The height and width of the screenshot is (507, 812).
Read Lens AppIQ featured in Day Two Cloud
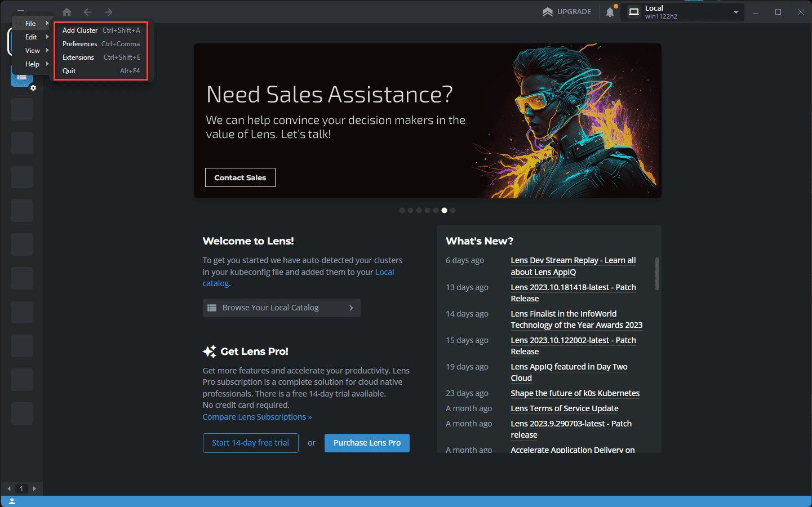569,372
